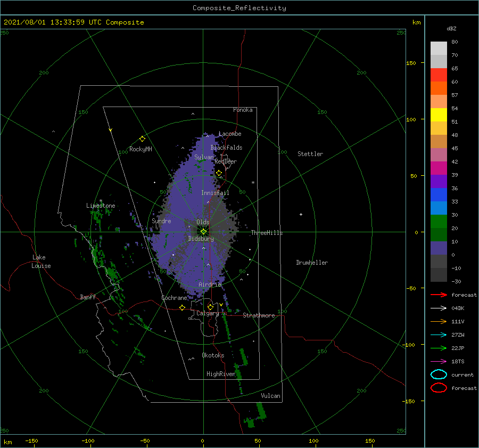Select the 33 dBZ blue color swatch
The width and height of the screenshot is (479, 448).
coord(439,194)
